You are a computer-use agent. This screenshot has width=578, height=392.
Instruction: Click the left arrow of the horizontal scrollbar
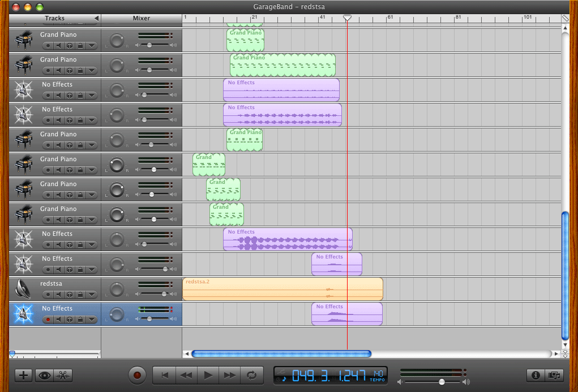[x=187, y=354]
